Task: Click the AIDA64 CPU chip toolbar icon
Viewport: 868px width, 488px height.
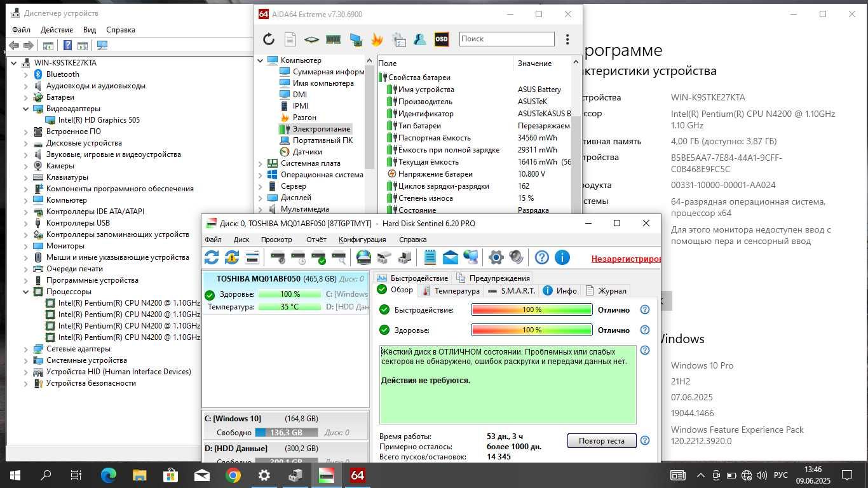Action: pos(311,39)
